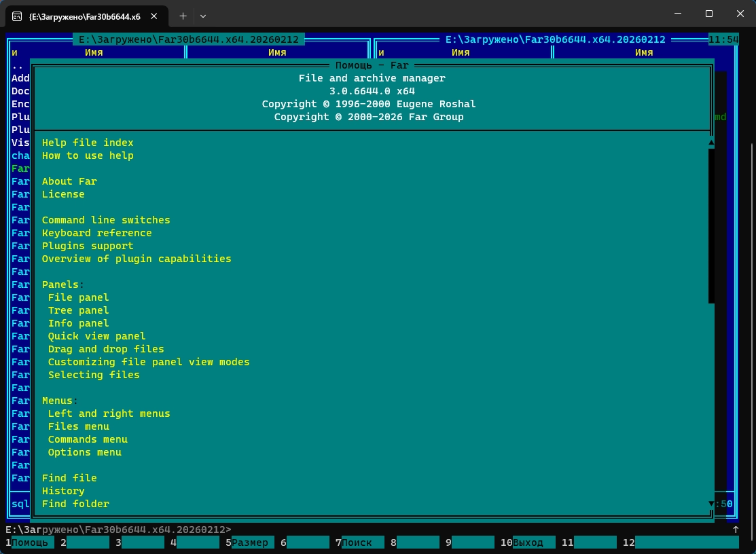Click the Menus: section heading
The width and height of the screenshot is (756, 554).
60,401
